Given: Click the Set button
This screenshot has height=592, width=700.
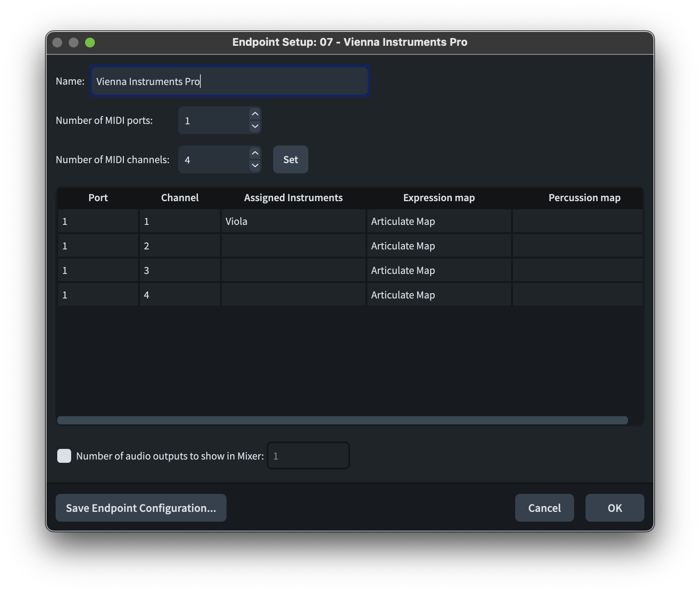Looking at the screenshot, I should (291, 159).
